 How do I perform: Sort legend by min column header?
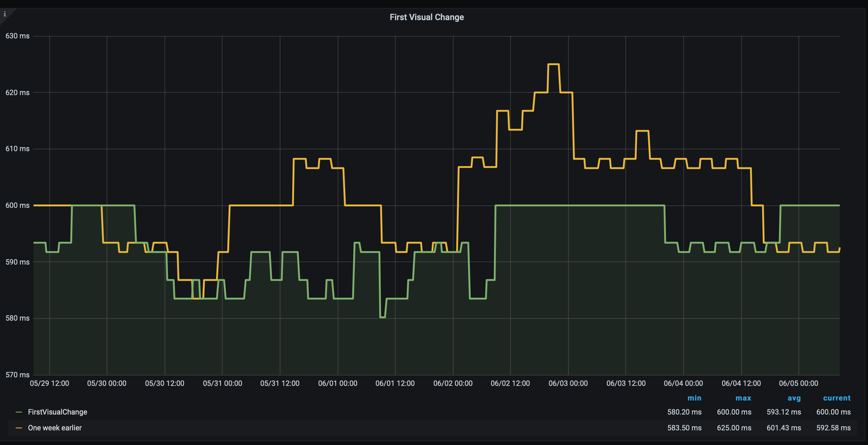tap(694, 398)
